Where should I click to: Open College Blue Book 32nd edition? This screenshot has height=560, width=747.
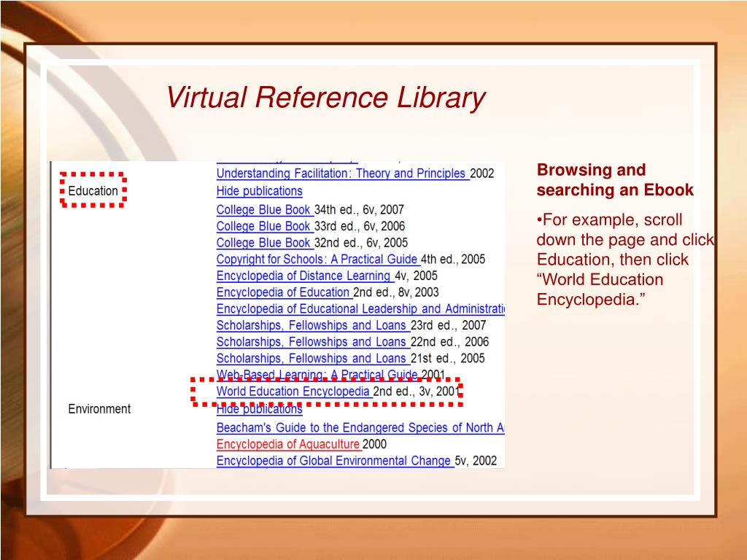point(263,243)
